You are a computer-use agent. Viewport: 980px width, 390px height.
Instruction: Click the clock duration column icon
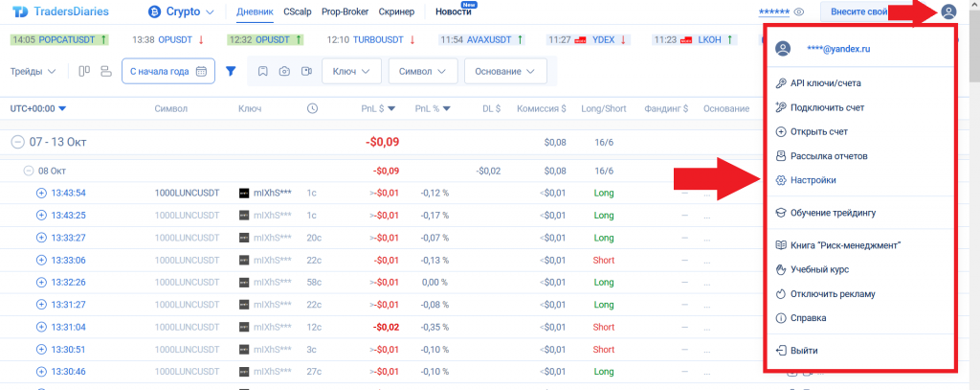click(313, 108)
